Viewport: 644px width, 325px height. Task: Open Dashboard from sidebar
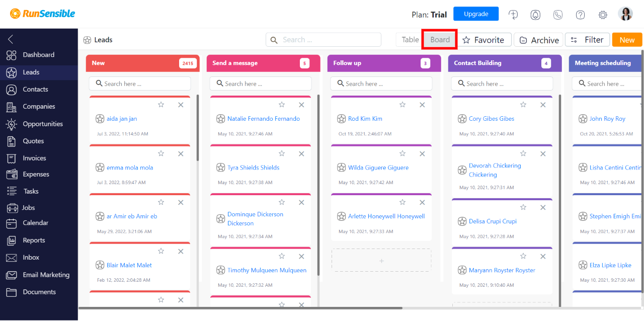click(38, 55)
